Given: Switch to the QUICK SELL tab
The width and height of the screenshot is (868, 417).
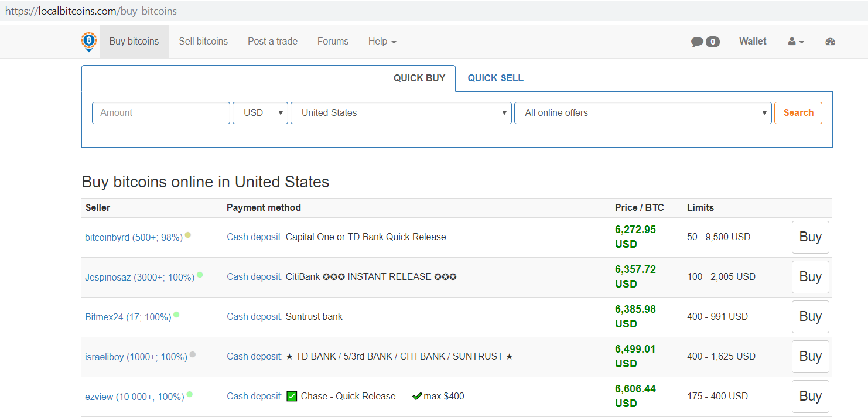Looking at the screenshot, I should (x=495, y=78).
